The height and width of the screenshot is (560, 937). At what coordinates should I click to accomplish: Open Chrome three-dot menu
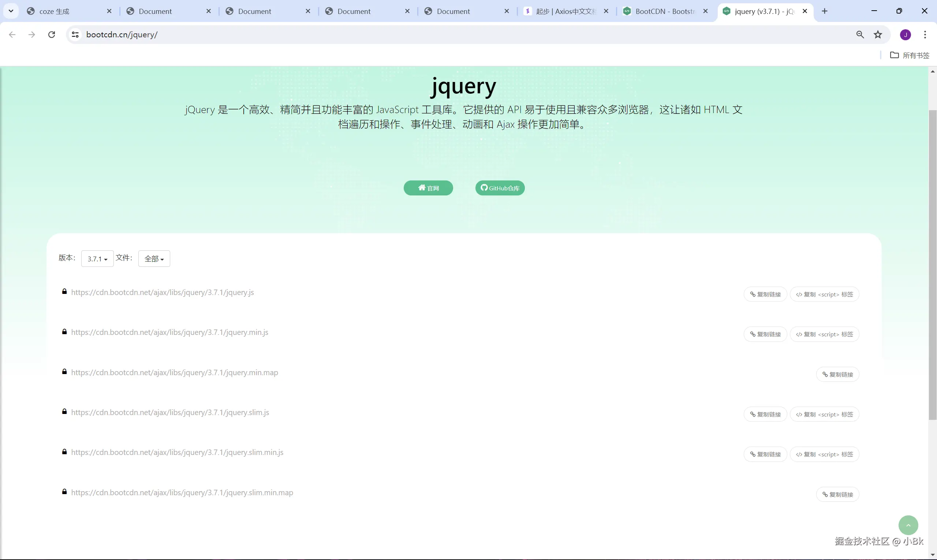[x=925, y=35]
